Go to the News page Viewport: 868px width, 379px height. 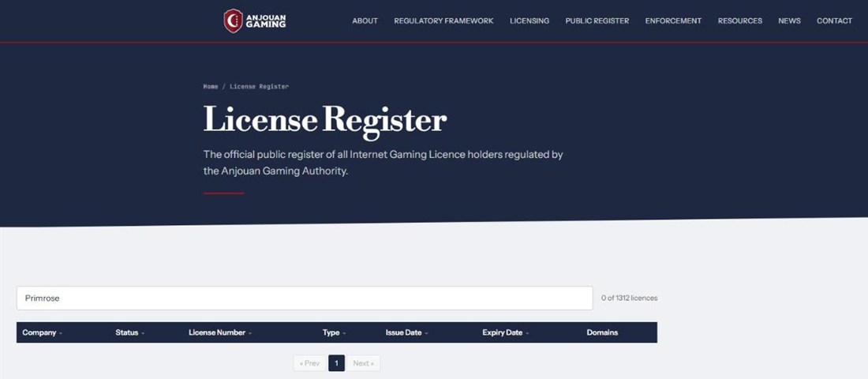[789, 21]
